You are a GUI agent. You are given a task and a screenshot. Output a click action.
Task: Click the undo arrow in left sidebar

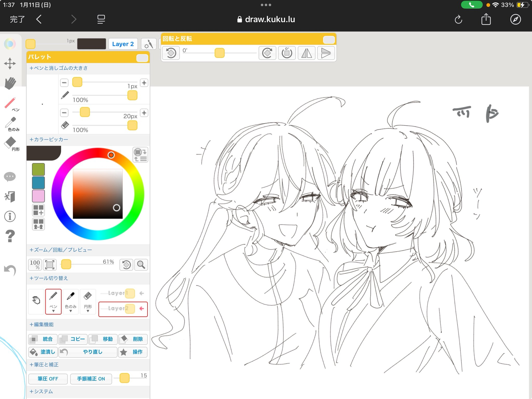(x=10, y=270)
